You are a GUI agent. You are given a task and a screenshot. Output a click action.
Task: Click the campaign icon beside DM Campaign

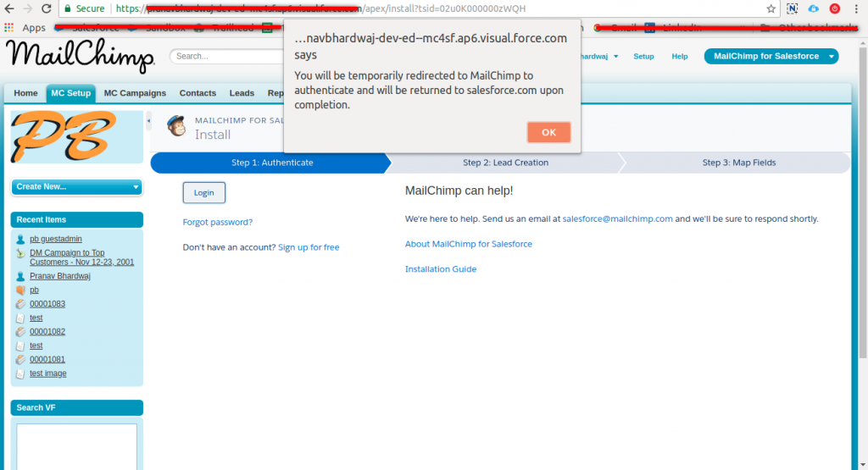pos(20,253)
